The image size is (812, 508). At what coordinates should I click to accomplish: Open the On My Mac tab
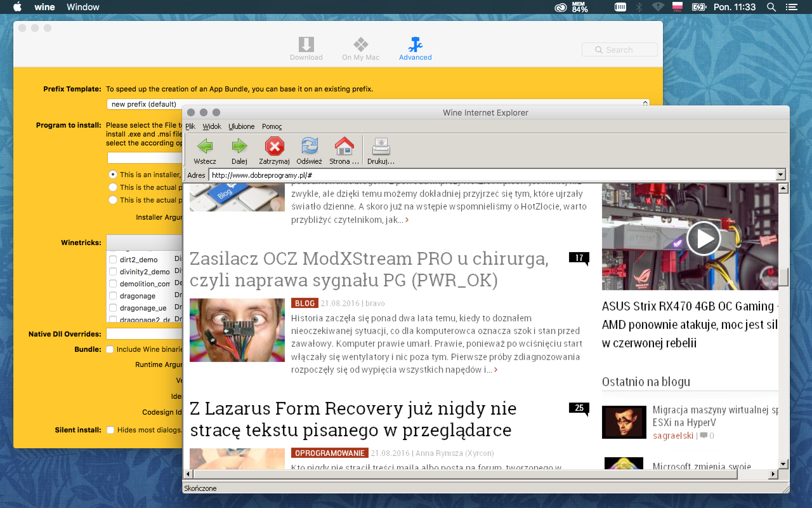360,49
